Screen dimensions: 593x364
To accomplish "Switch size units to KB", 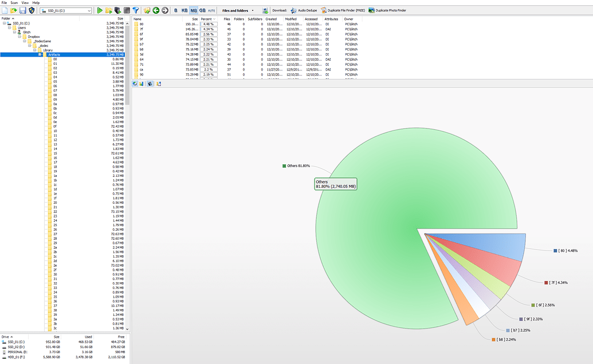I will click(184, 10).
